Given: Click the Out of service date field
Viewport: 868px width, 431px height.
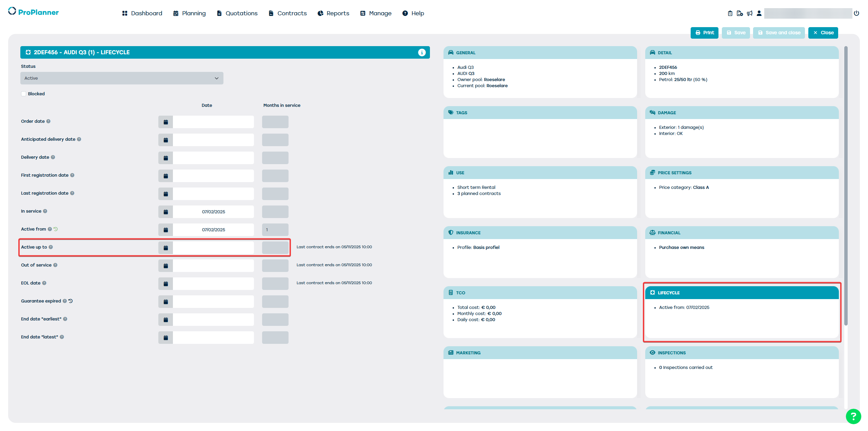Looking at the screenshot, I should click(x=213, y=266).
